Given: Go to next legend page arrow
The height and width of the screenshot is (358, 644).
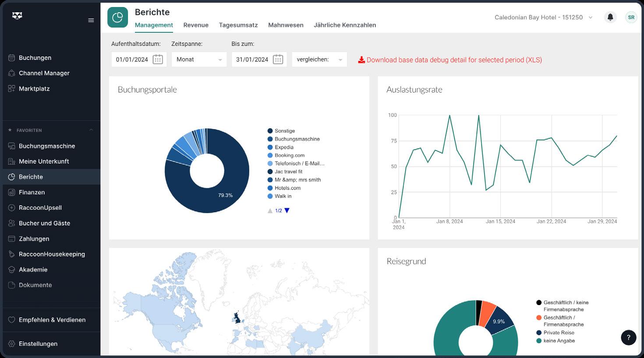Looking at the screenshot, I should click(287, 211).
